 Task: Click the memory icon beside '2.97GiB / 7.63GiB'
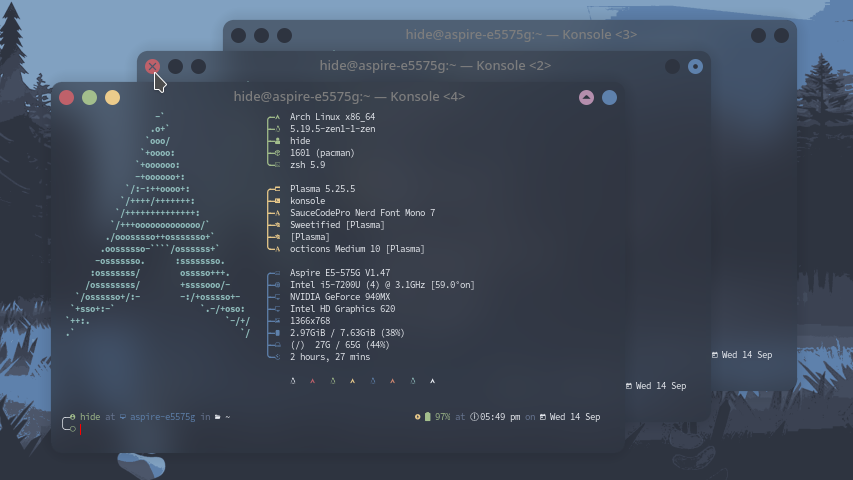(277, 333)
